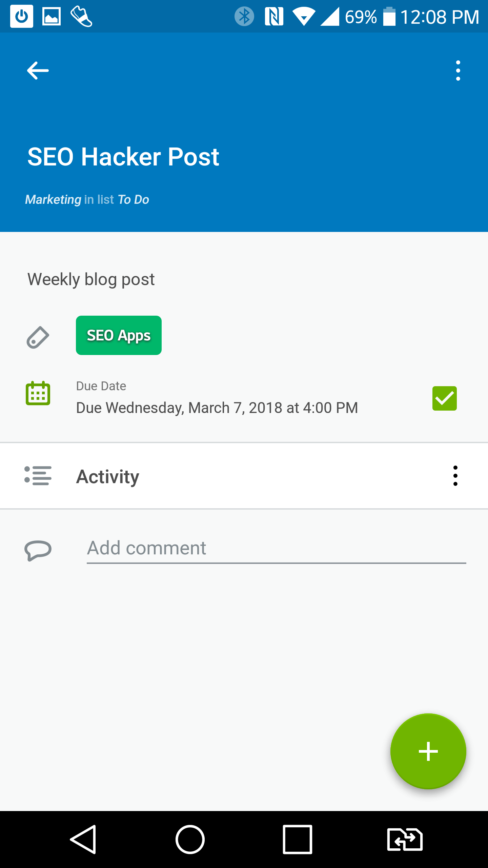The height and width of the screenshot is (868, 488).
Task: Tap the green plus add button
Action: coord(428,751)
